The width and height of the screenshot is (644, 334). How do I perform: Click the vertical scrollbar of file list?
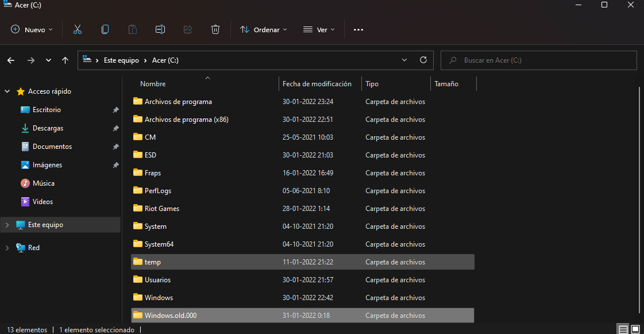pos(639,199)
